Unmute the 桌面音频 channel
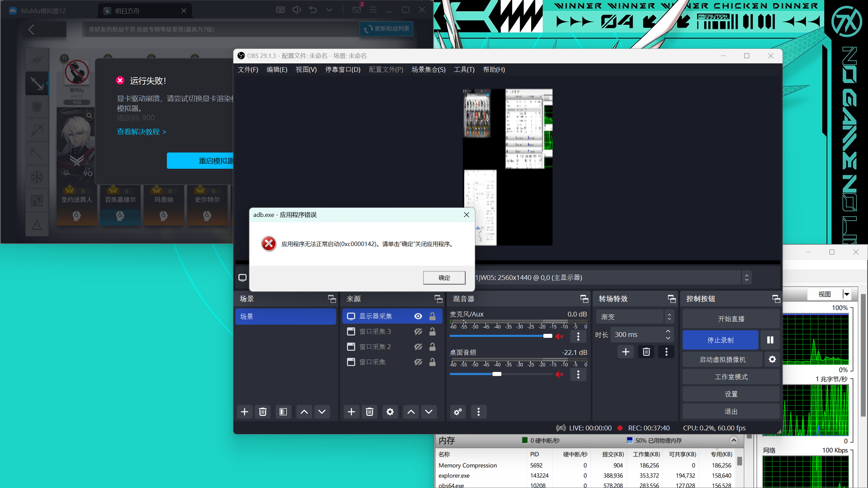The image size is (868, 488). 559,374
